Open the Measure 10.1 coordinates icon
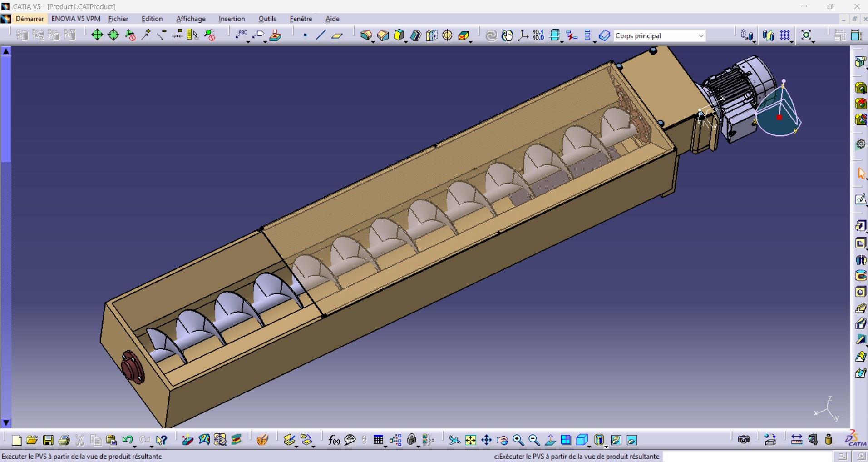 pos(538,35)
